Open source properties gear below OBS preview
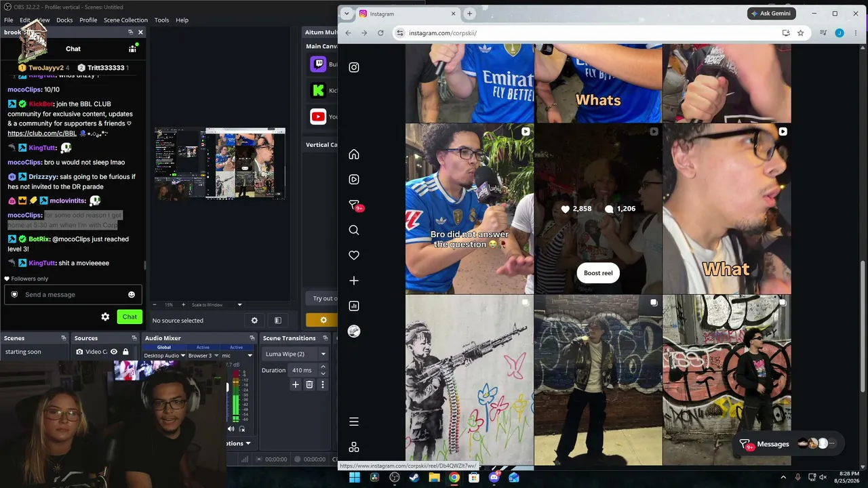The width and height of the screenshot is (868, 488). 254,321
